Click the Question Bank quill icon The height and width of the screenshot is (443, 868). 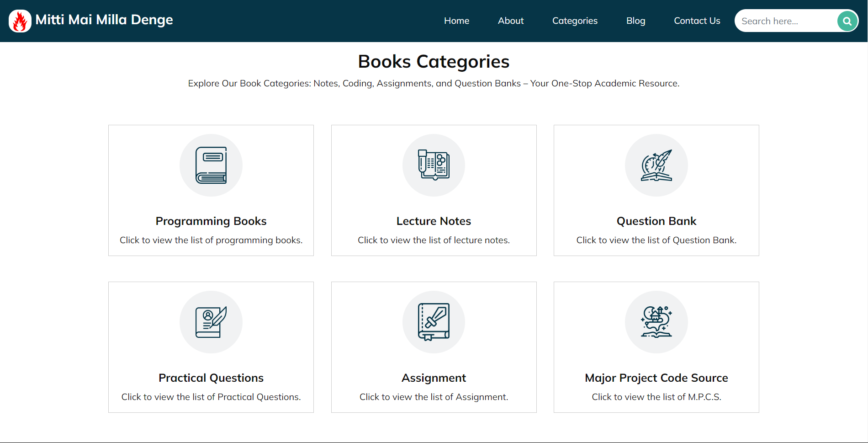656,165
